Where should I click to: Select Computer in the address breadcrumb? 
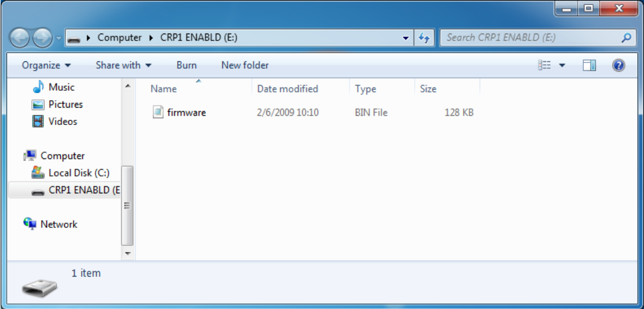120,38
